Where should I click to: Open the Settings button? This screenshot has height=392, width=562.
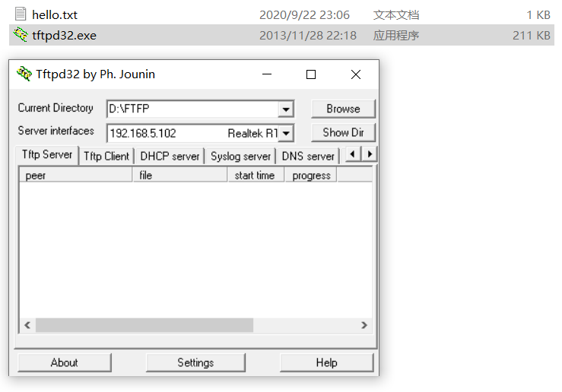pyautogui.click(x=195, y=362)
